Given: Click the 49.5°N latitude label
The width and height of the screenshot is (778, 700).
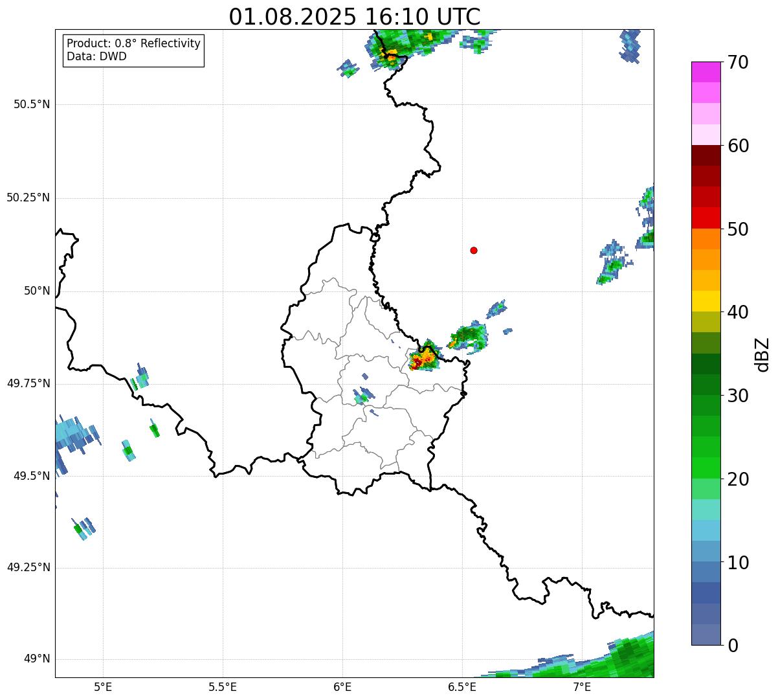Looking at the screenshot, I should click(x=32, y=476).
